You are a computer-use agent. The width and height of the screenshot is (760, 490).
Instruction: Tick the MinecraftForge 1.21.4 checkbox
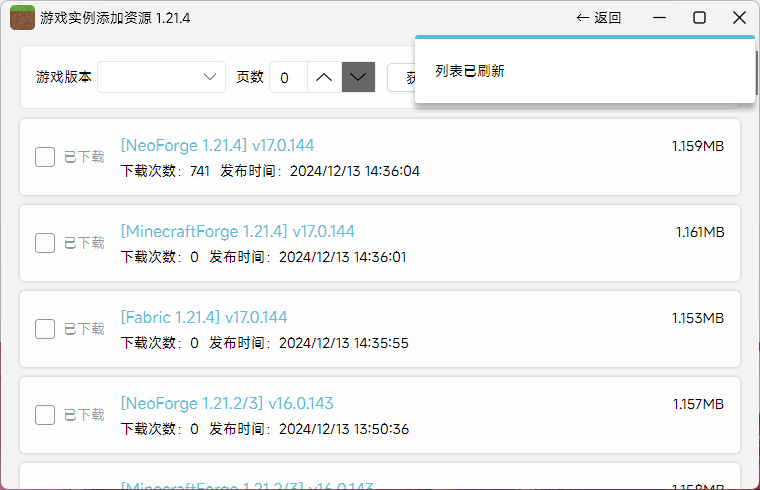point(45,243)
